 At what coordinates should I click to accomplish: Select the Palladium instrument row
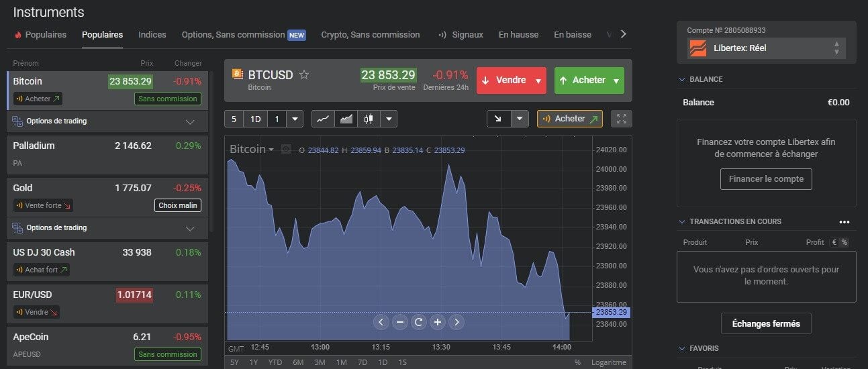click(x=107, y=154)
